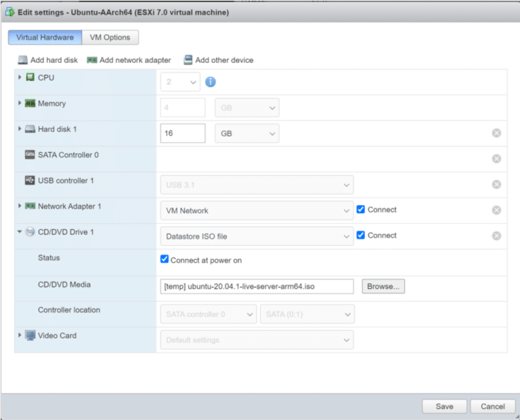Click the Memory module icon
Image resolution: width=520 pixels, height=420 pixels.
coord(30,103)
